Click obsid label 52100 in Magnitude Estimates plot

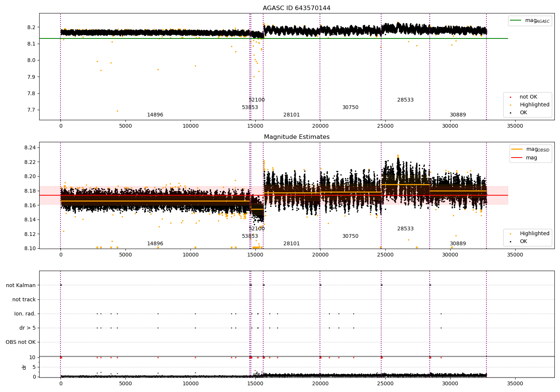(x=256, y=229)
